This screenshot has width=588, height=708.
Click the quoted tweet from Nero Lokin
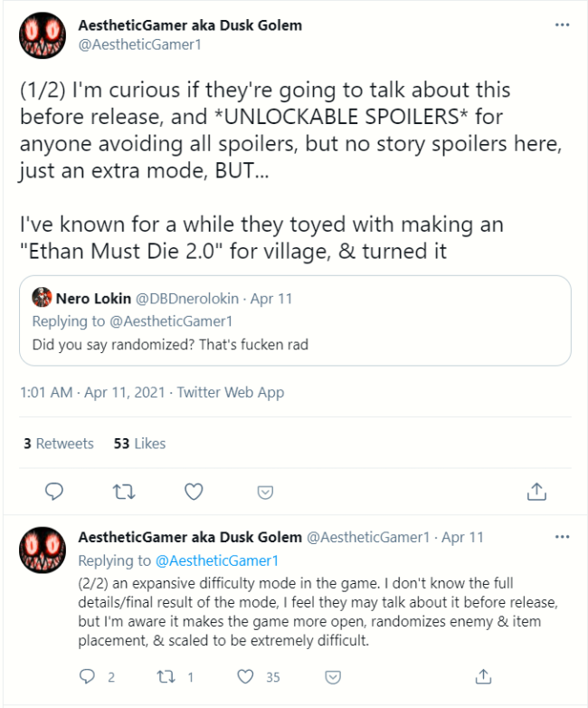coord(295,321)
